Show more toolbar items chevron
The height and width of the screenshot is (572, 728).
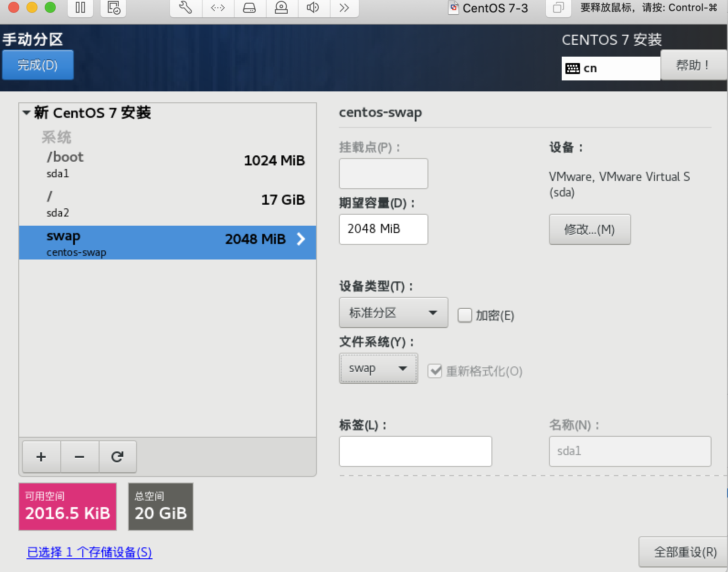click(344, 7)
